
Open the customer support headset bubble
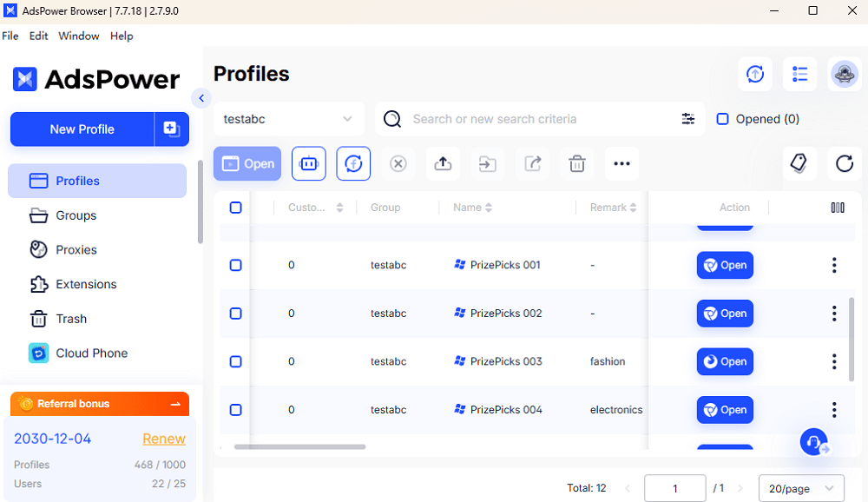814,442
